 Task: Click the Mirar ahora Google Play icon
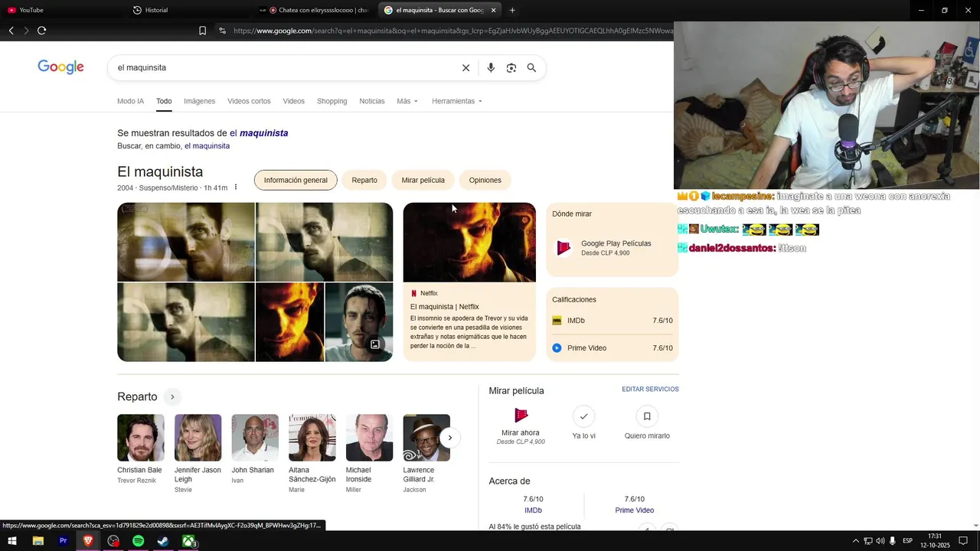(x=521, y=416)
